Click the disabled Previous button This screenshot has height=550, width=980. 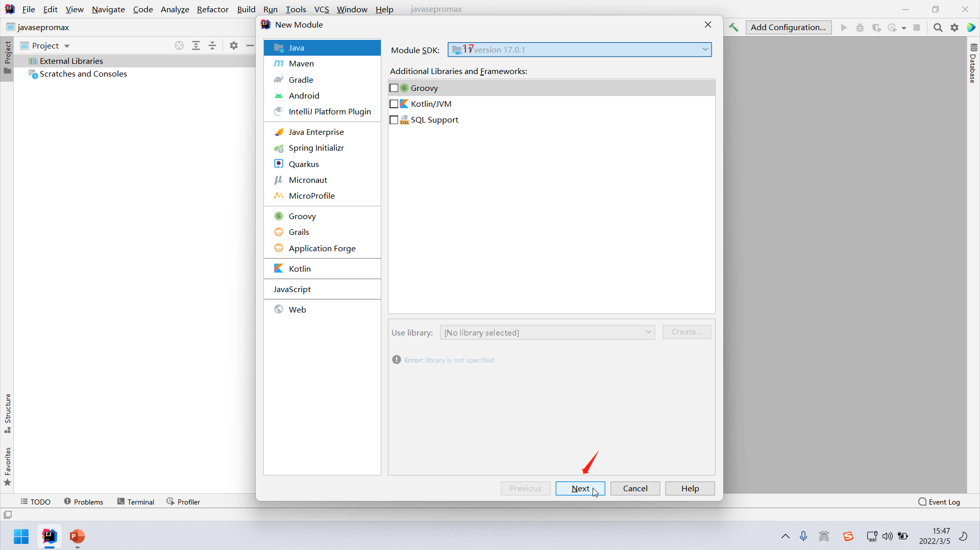coord(526,489)
